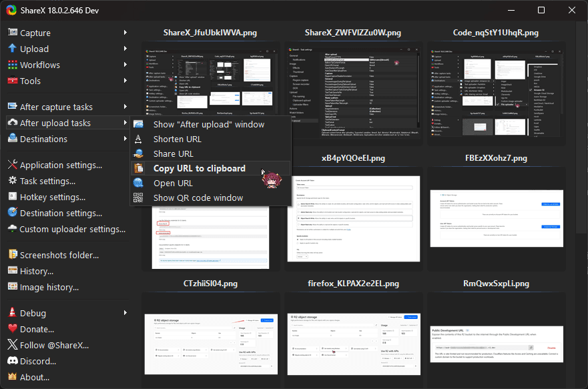Click the red Tools toolbox icon
588x389 pixels.
click(12, 81)
